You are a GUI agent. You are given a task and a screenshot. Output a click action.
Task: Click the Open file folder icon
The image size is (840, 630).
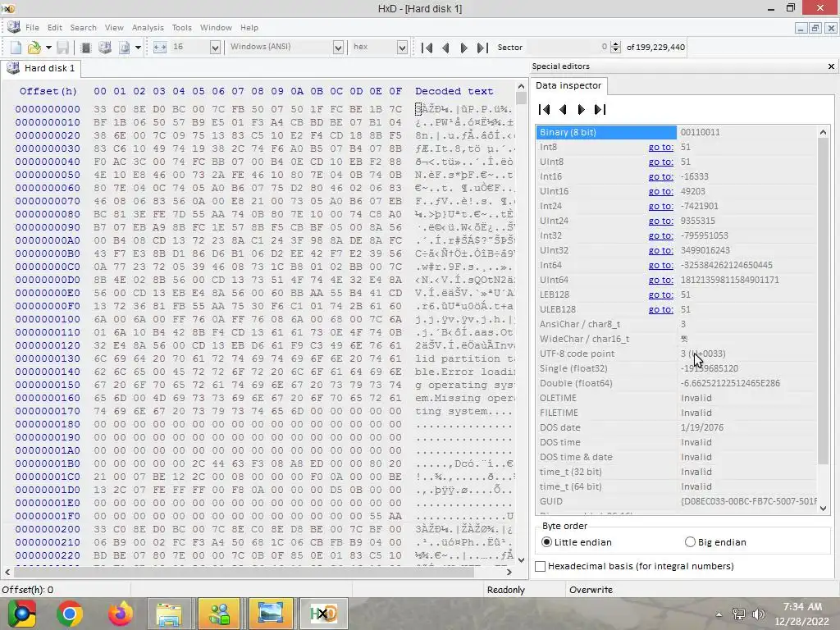(34, 48)
